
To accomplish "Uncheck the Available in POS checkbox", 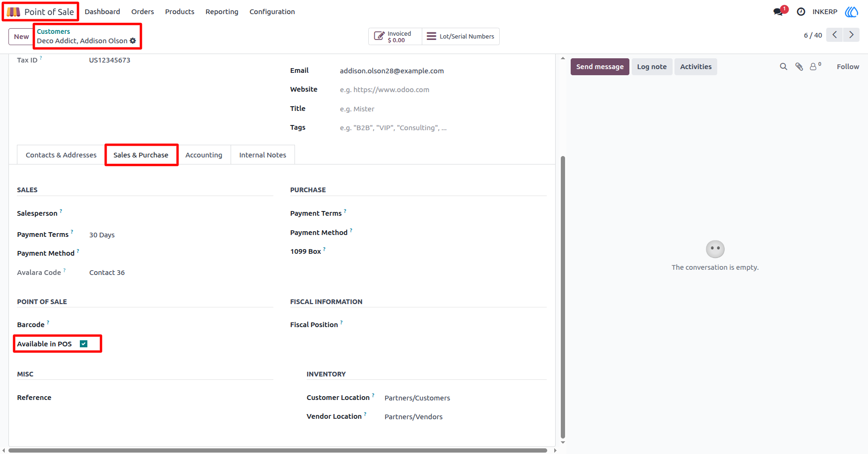I will pyautogui.click(x=84, y=344).
